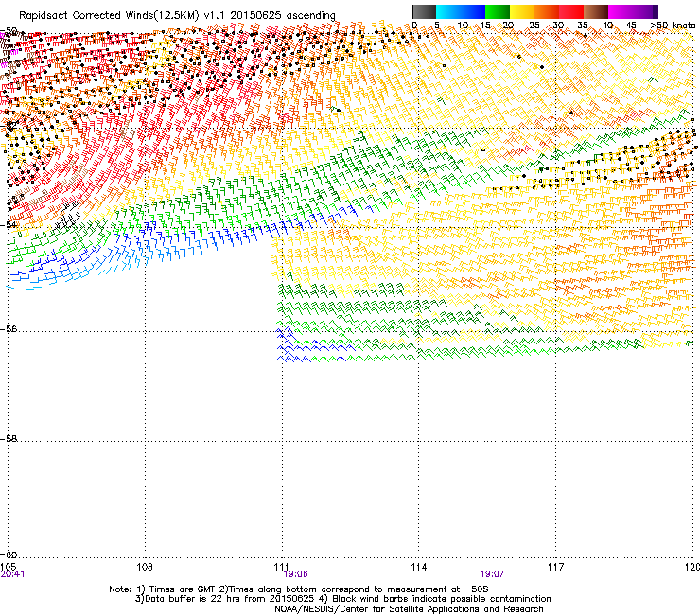Click the cyan-blue 5-15 knots legend swatch
This screenshot has width=700, height=615.
pyautogui.click(x=461, y=11)
